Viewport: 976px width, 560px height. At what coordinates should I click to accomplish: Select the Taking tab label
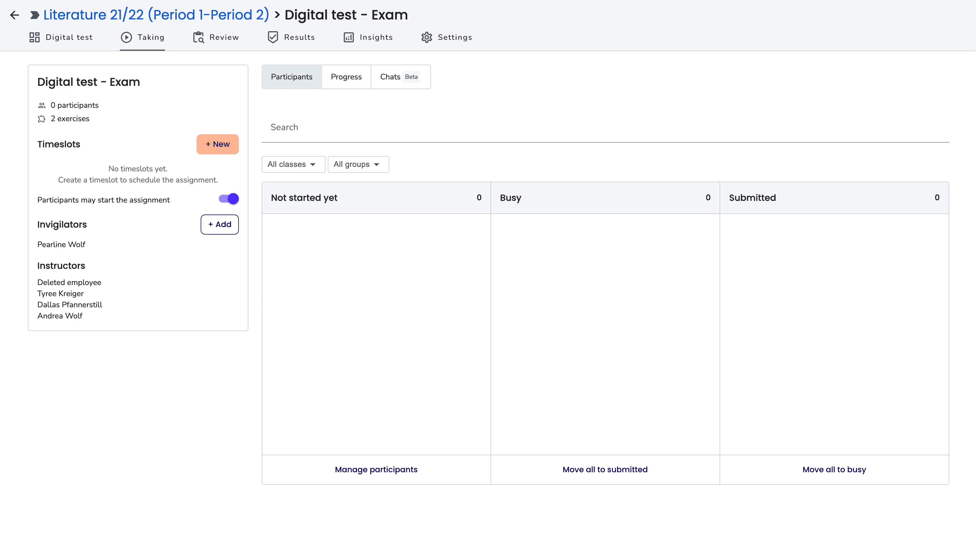click(151, 37)
